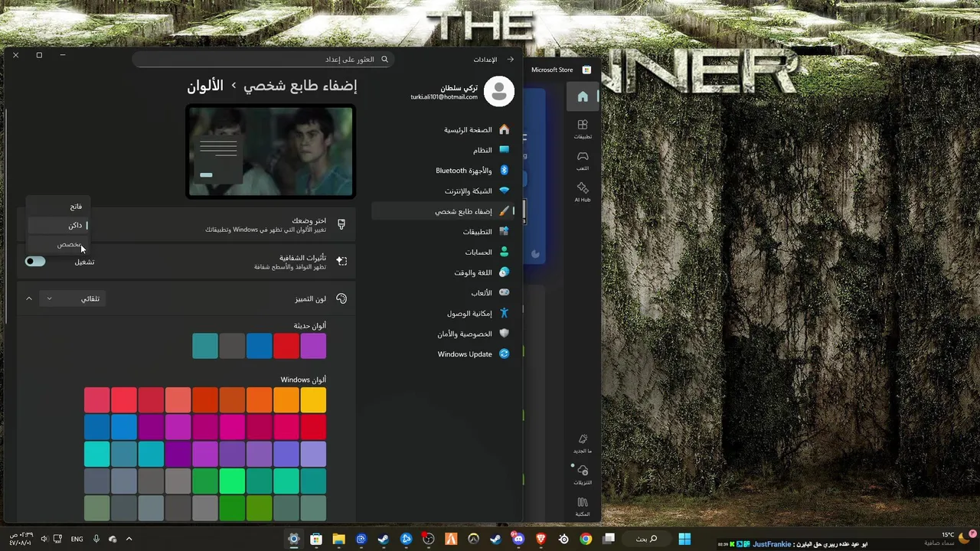Select the yellow gold Windows color swatch
The width and height of the screenshot is (980, 551).
(313, 400)
